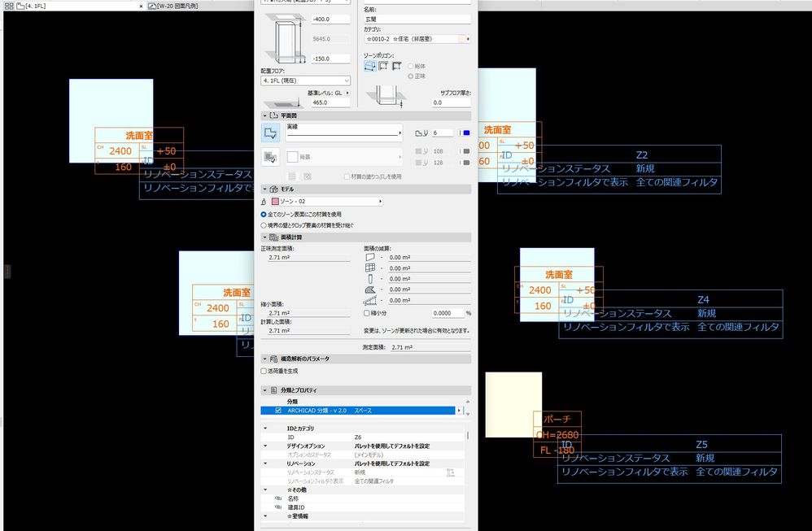This screenshot has width=812, height=531.
Task: Enable the 活荷重を生成 checkbox
Action: (264, 371)
